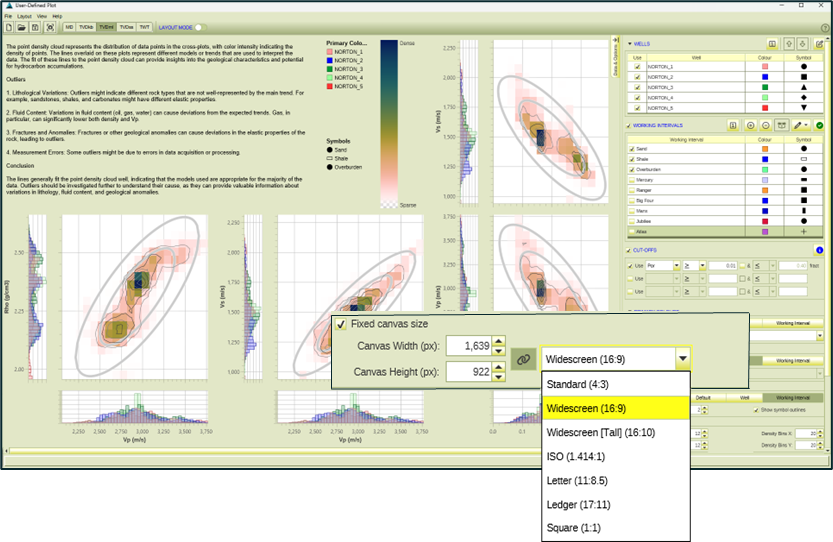The height and width of the screenshot is (542, 833).
Task: Uncheck Show symbol outlines checkbox
Action: [756, 410]
